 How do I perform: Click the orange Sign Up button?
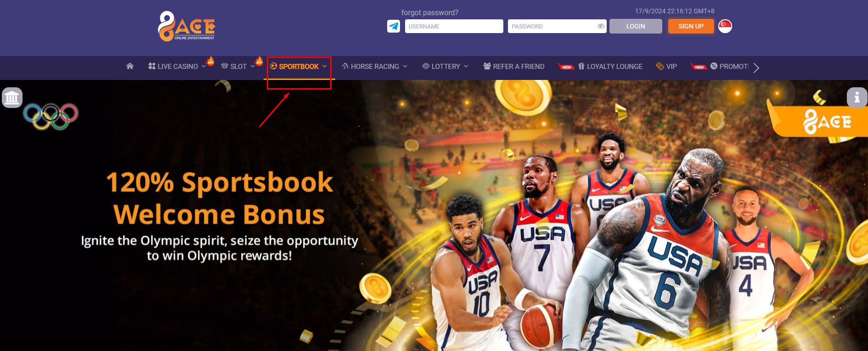point(691,26)
